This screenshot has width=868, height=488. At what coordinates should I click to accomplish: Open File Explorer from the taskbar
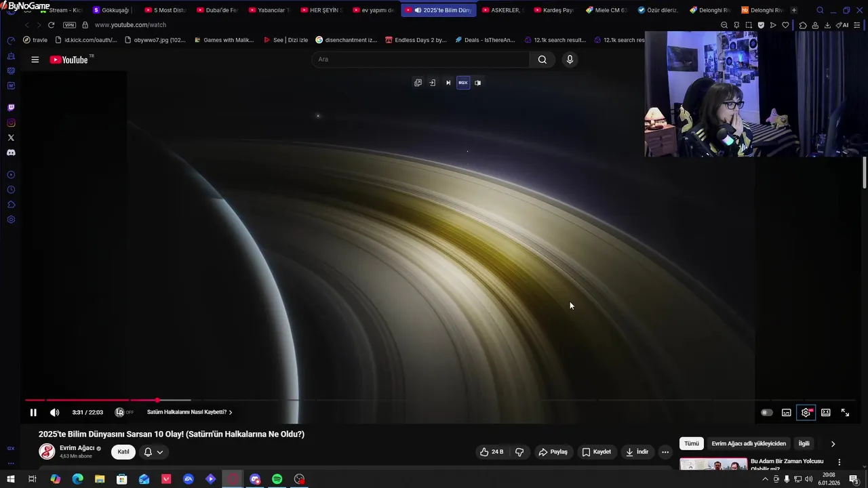[100, 479]
